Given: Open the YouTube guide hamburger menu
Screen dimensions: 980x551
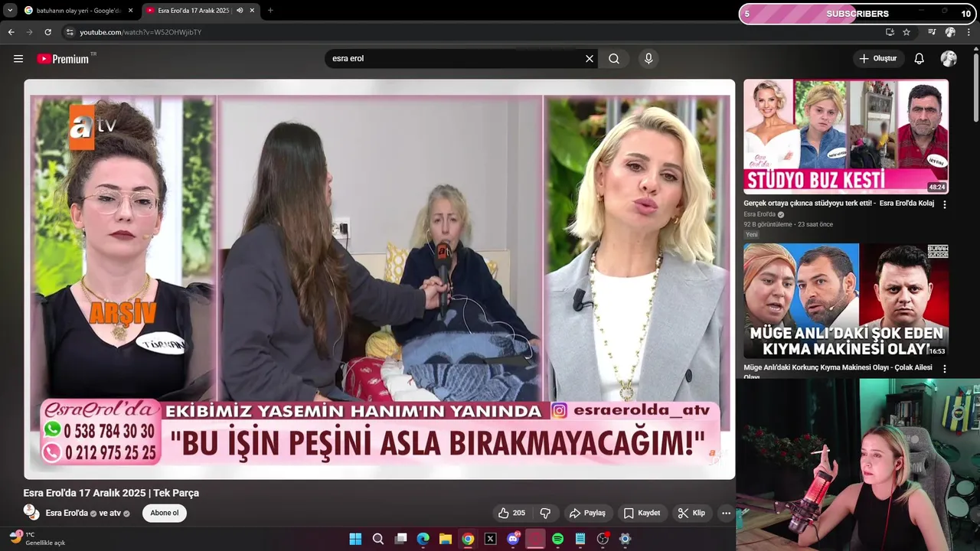Looking at the screenshot, I should [18, 59].
